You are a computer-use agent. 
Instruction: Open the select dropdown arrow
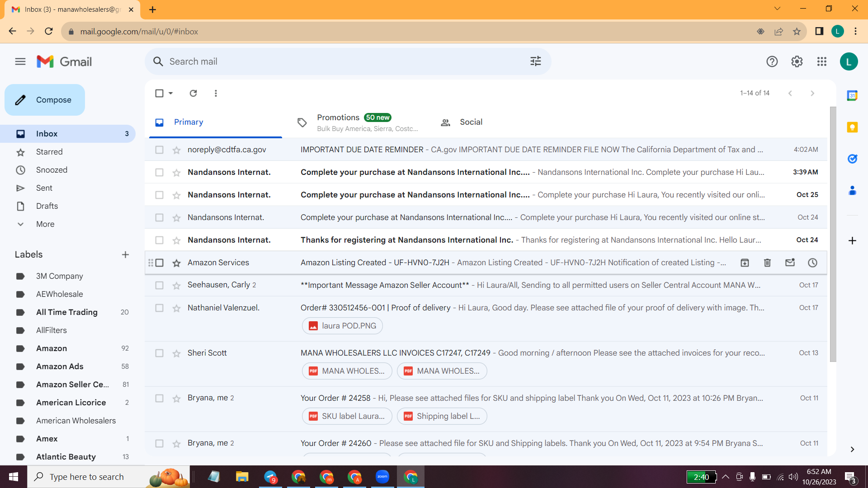pos(170,93)
